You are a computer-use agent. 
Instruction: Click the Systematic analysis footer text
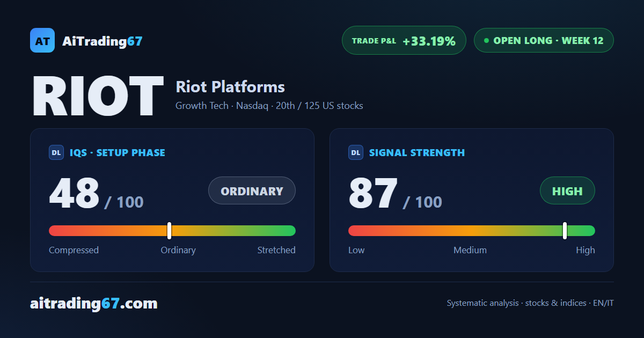coord(530,303)
